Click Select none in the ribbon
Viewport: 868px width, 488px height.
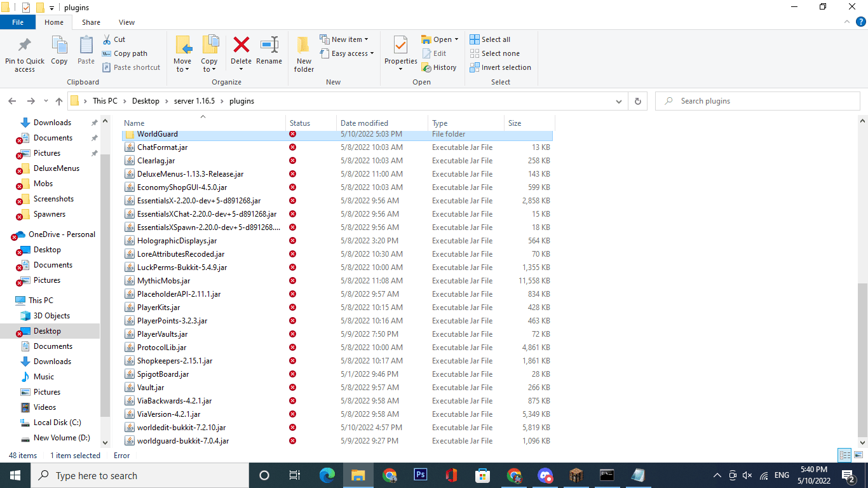pos(494,53)
